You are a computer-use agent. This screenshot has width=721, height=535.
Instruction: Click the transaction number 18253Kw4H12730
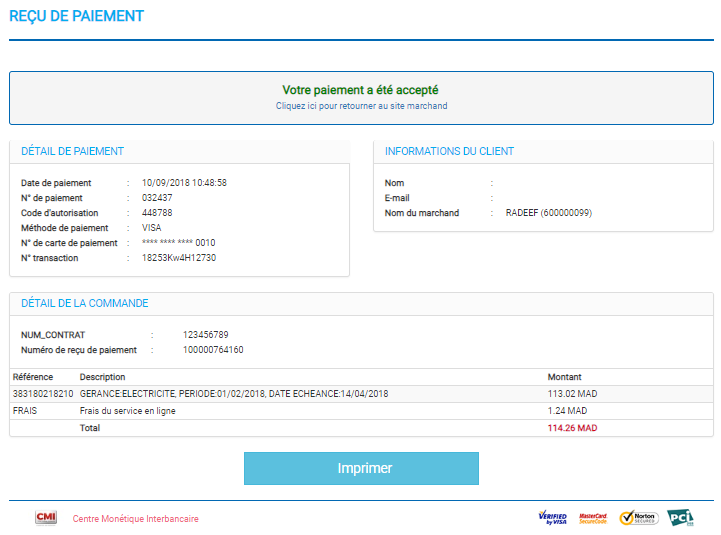179,258
